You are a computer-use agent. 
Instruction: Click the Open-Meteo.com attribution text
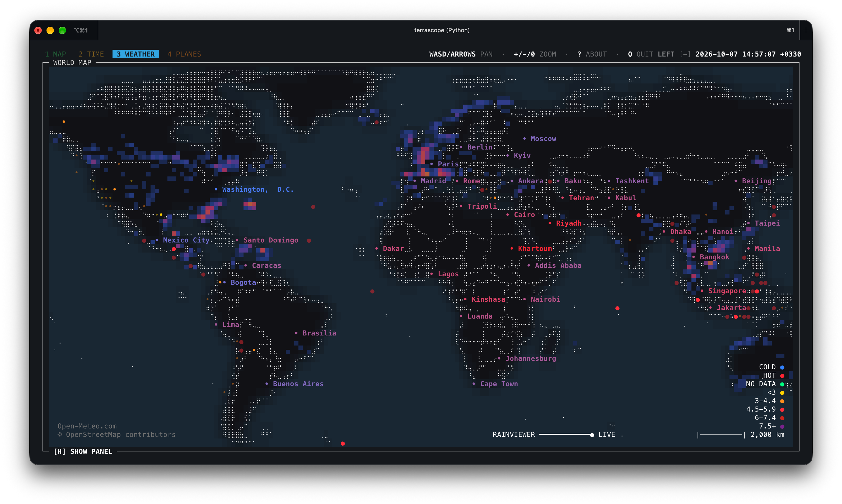(87, 426)
